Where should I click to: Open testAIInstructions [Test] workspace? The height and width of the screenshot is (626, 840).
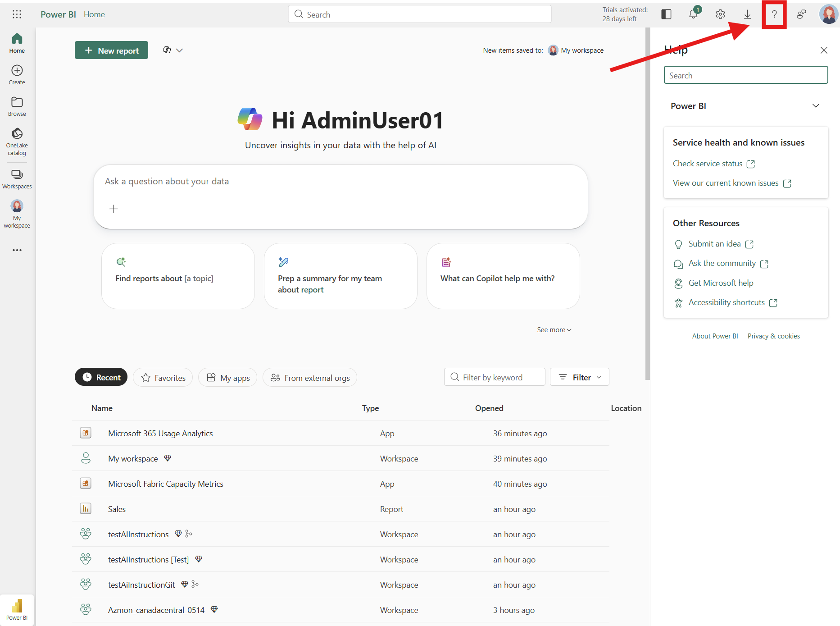(148, 560)
